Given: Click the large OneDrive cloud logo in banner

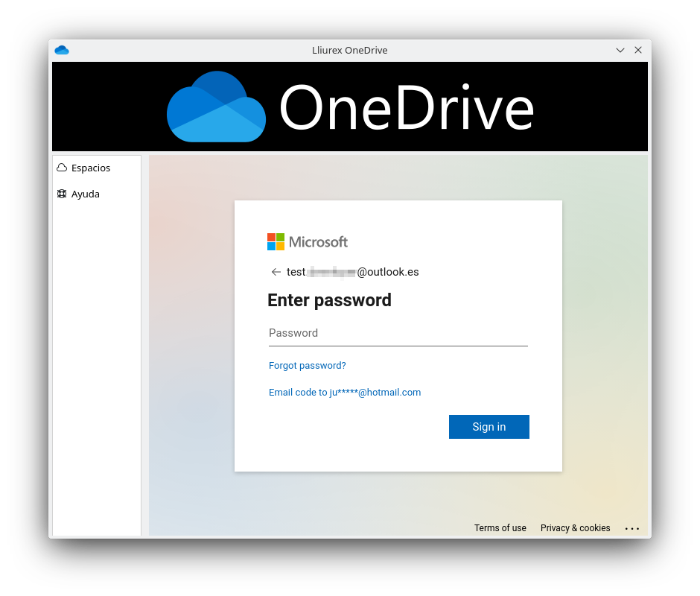Looking at the screenshot, I should [216, 107].
